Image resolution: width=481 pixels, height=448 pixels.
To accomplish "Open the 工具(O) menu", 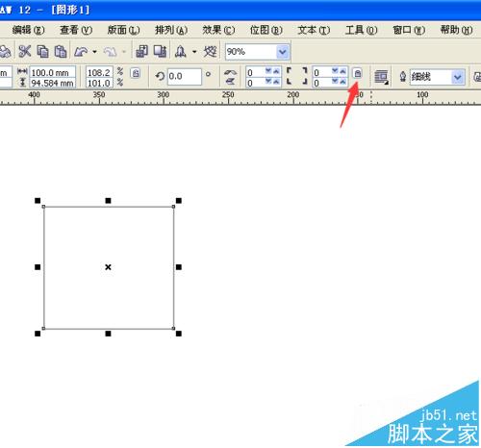I will point(361,30).
